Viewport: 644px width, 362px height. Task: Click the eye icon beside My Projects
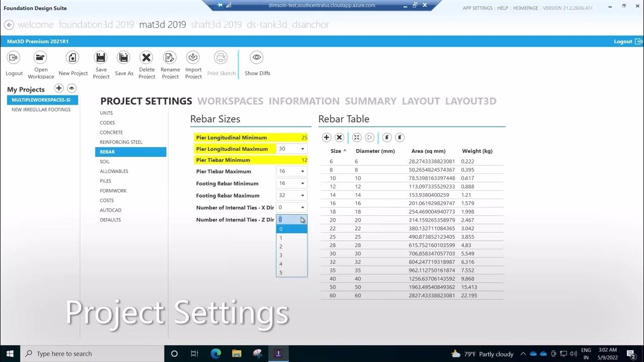coord(72,88)
